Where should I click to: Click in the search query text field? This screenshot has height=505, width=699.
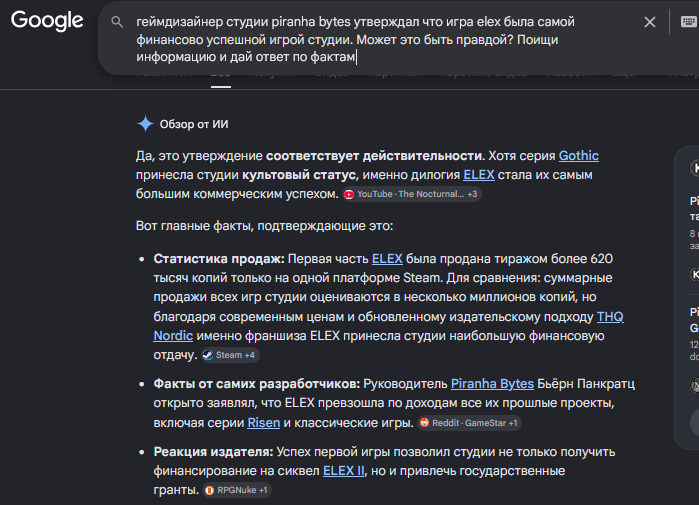[x=383, y=39]
